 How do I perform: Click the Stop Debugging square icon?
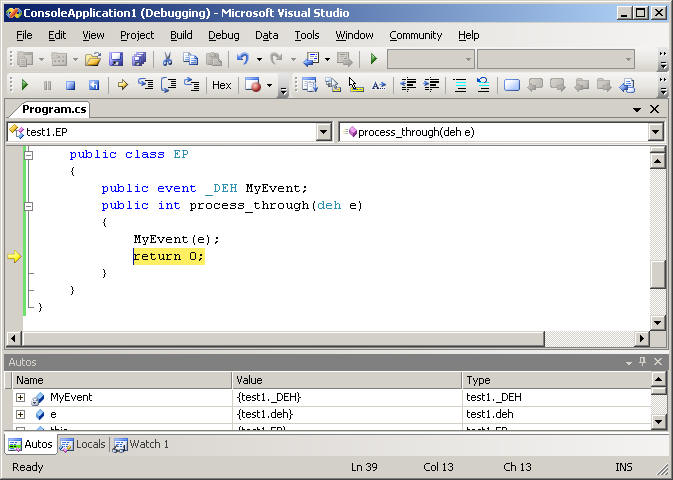(x=70, y=85)
